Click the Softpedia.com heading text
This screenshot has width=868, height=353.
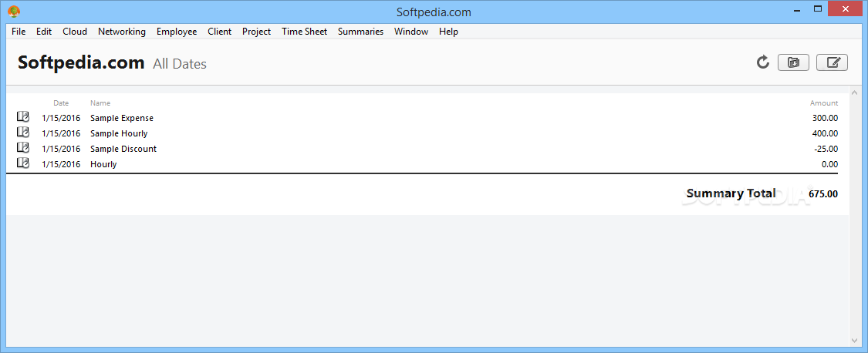[81, 62]
